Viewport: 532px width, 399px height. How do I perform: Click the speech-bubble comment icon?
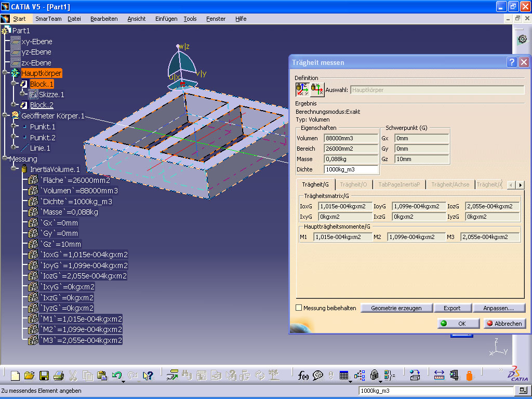[317, 375]
